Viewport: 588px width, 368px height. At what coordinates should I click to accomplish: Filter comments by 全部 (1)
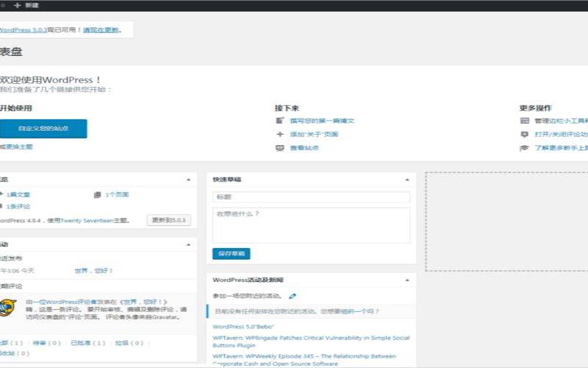point(11,343)
